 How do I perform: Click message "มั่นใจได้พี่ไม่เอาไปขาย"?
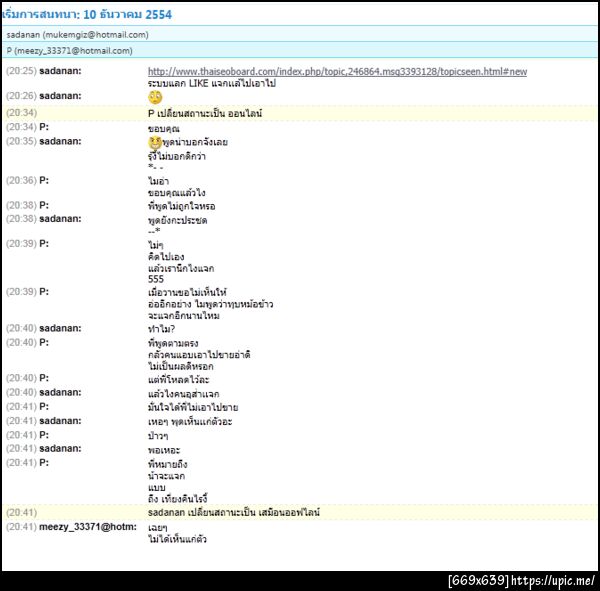(193, 408)
